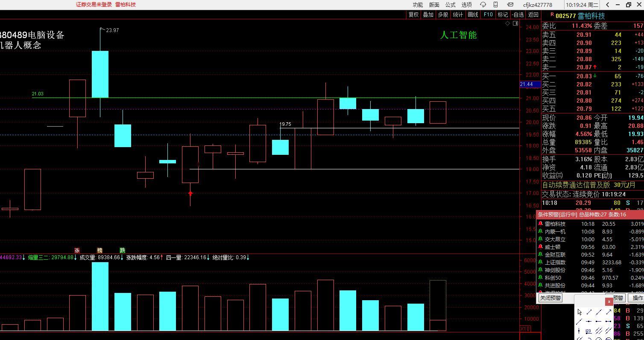Click the 关闭预警 button
Image resolution: width=644 pixels, height=340 pixels.
click(x=550, y=298)
